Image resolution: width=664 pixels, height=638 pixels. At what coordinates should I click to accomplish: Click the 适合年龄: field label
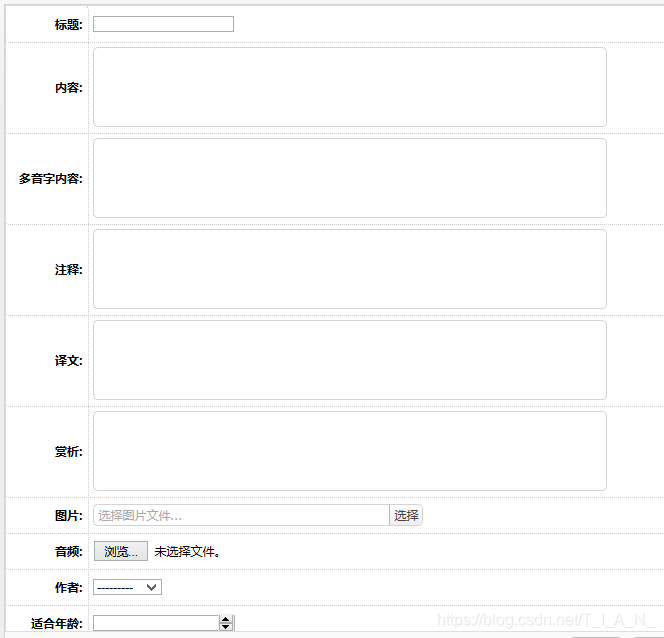[57, 624]
